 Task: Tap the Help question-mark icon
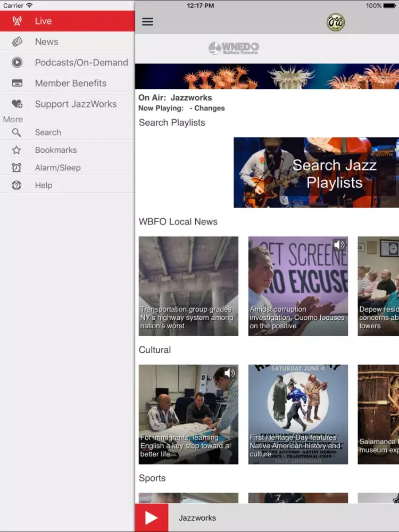16,185
